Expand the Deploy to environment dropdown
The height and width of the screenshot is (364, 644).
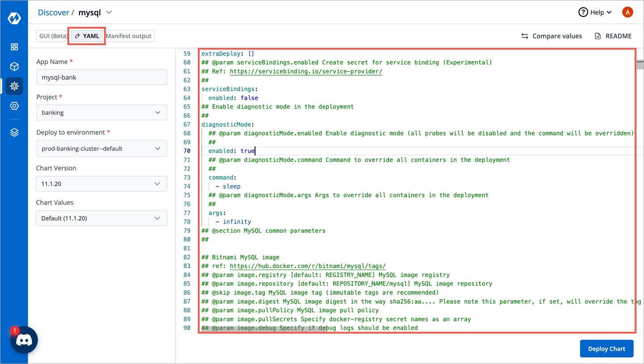click(x=101, y=148)
